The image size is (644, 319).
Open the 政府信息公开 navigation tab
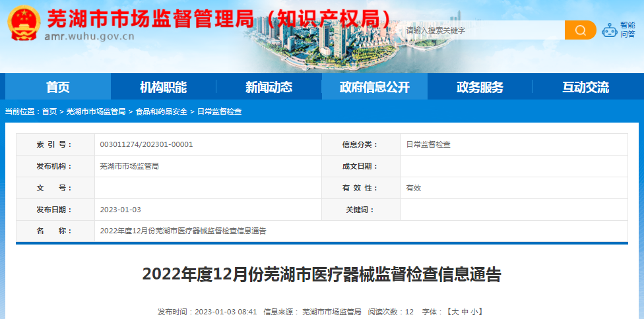point(375,87)
